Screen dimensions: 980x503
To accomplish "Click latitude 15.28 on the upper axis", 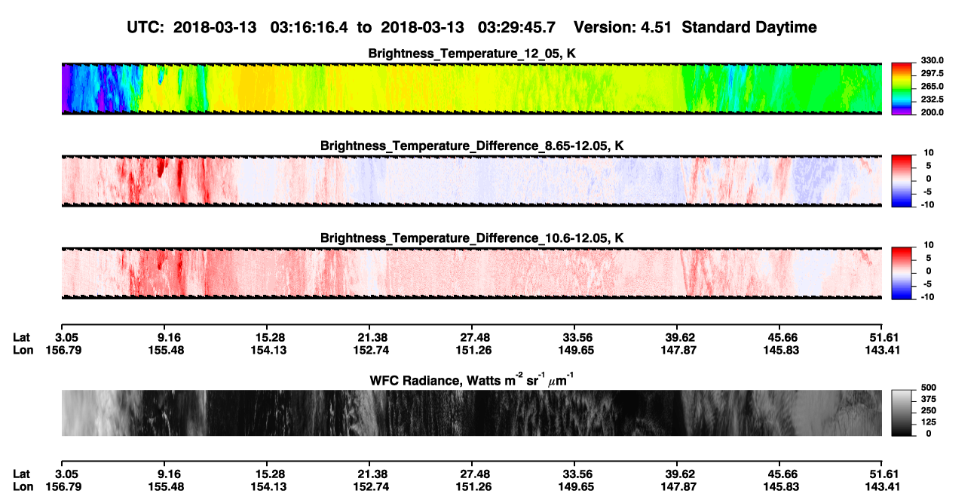I will point(270,338).
